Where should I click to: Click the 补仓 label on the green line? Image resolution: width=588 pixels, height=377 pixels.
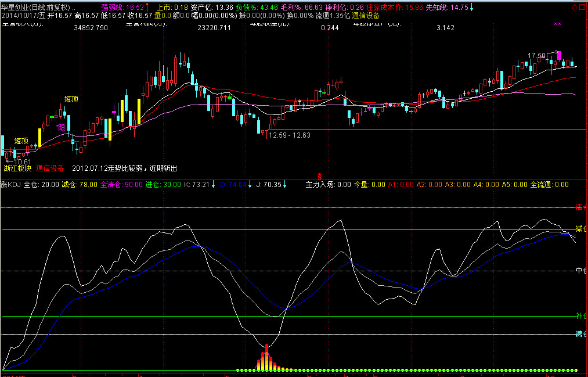click(581, 316)
